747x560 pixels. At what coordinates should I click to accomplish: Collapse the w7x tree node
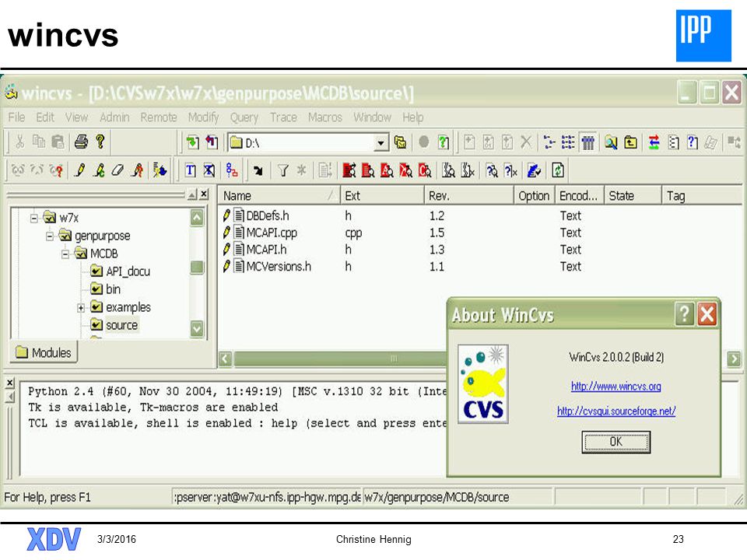[x=33, y=218]
